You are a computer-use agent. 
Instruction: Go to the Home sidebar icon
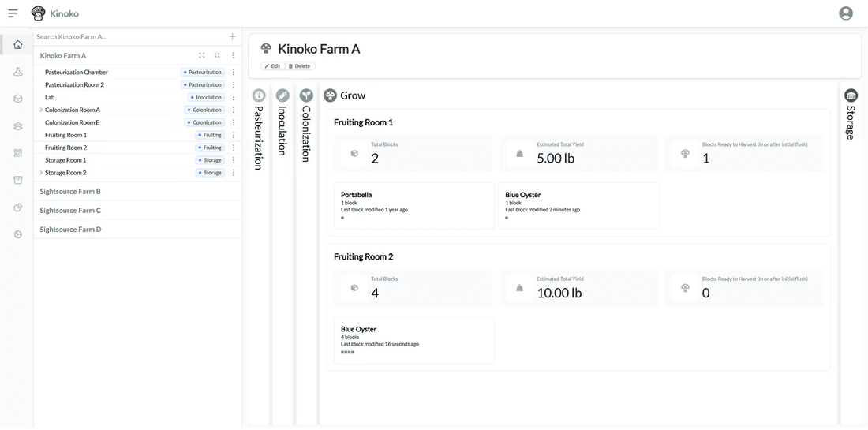coord(17,45)
